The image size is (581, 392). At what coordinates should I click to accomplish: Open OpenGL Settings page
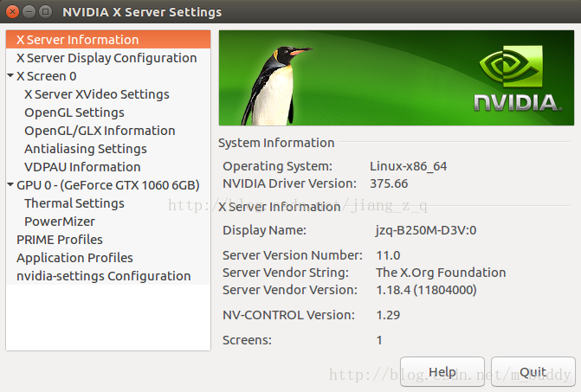pyautogui.click(x=74, y=112)
